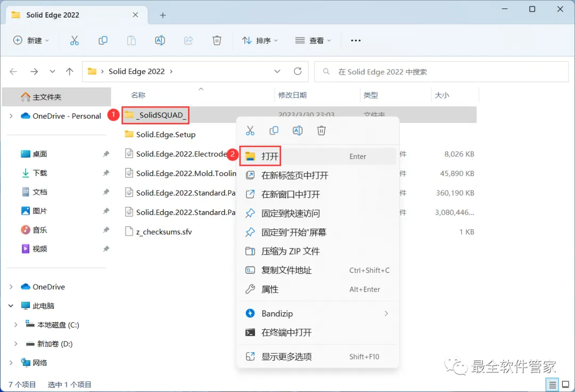
Task: Click the Cut icon in the toolbar
Action: coord(75,40)
